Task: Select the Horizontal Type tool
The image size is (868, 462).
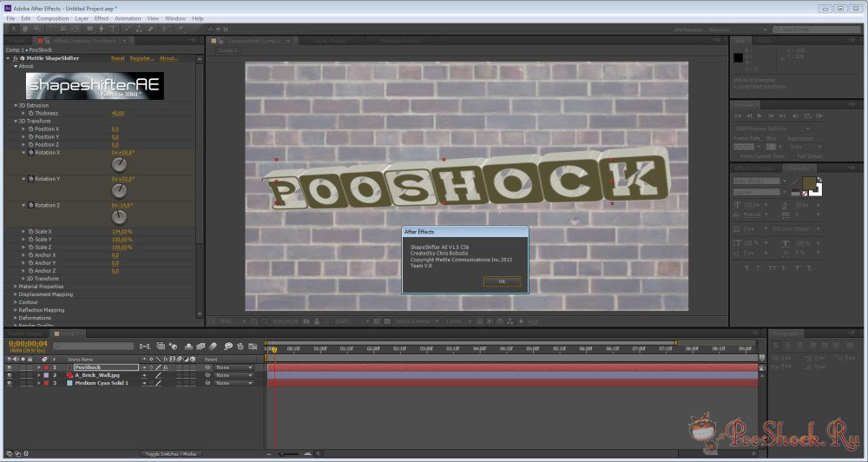Action: [x=113, y=29]
